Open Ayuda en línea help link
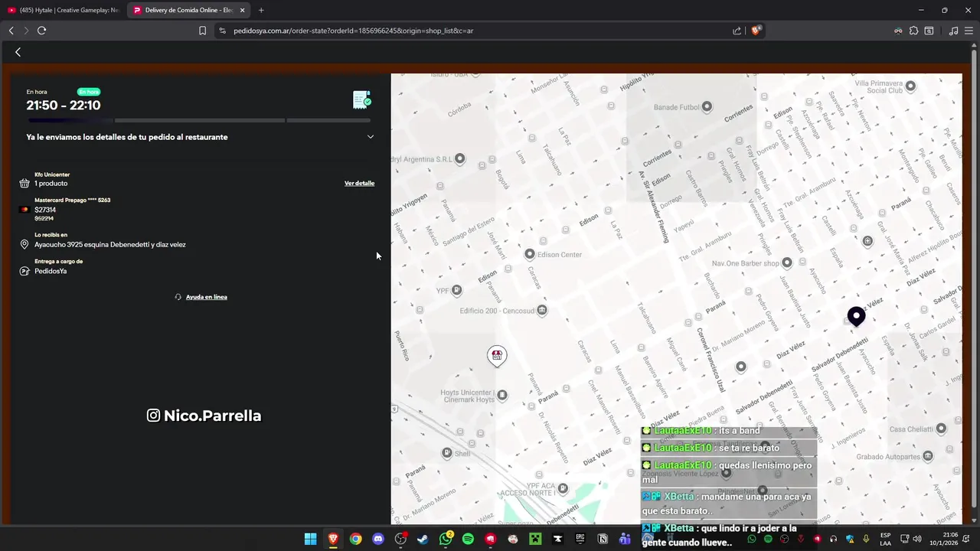Screen dimensions: 980x551 (206, 297)
